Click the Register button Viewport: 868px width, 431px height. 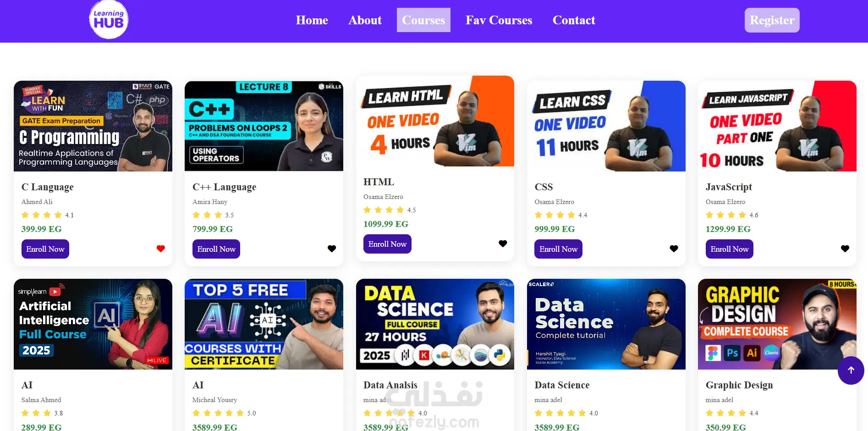click(x=772, y=20)
